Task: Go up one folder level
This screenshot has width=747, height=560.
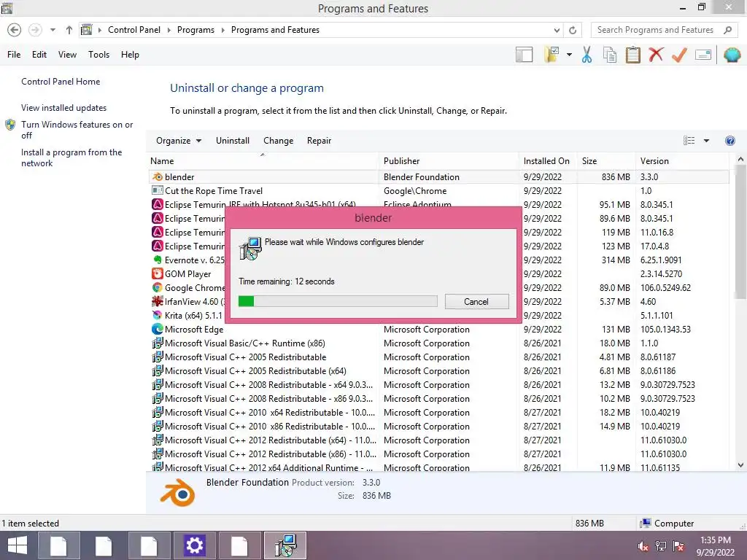Action: coord(69,30)
